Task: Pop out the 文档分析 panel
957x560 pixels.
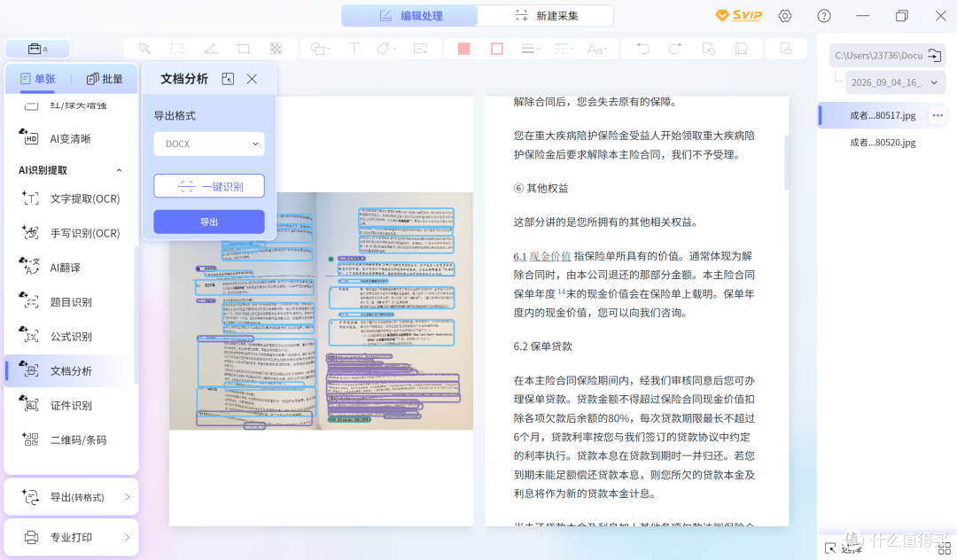Action: pyautogui.click(x=228, y=79)
